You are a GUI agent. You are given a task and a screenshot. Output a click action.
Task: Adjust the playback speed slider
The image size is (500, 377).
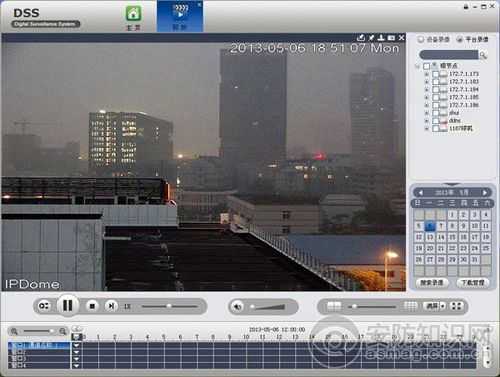(169, 306)
